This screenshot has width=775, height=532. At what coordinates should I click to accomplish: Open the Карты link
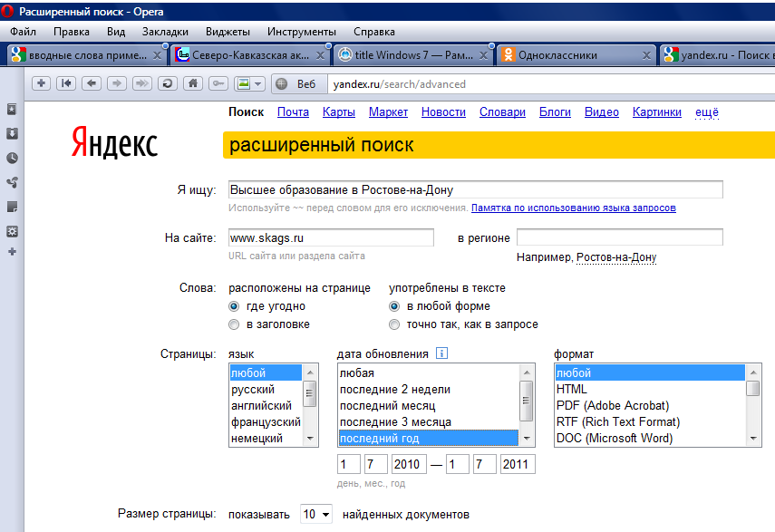(x=339, y=112)
